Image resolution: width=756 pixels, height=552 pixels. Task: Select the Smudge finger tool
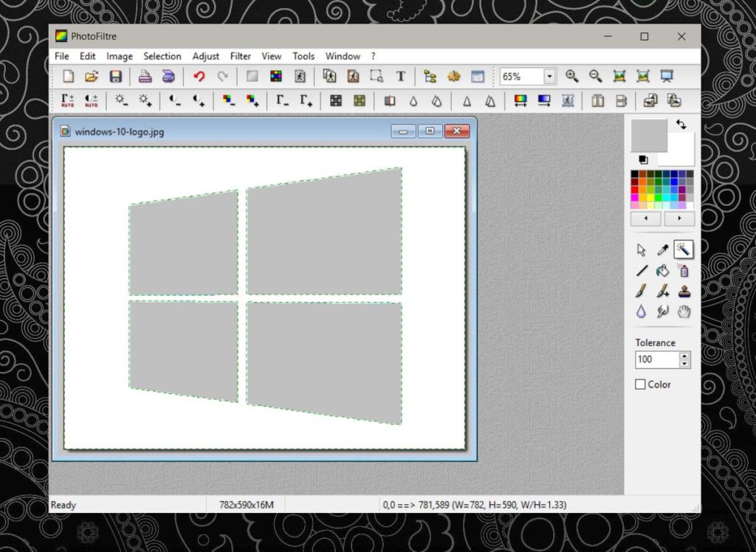point(661,311)
